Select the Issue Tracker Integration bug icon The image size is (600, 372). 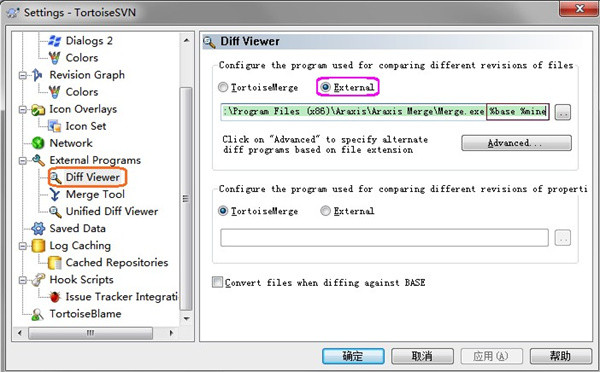click(55, 297)
